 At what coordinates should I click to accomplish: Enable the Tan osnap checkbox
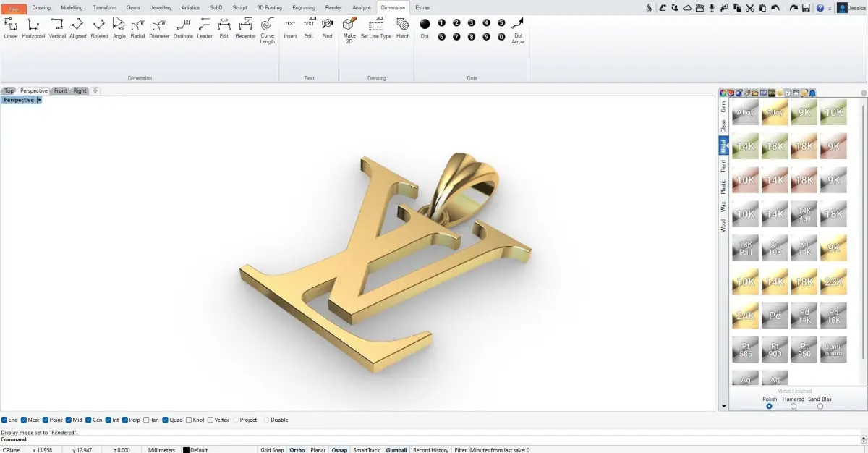click(x=146, y=420)
